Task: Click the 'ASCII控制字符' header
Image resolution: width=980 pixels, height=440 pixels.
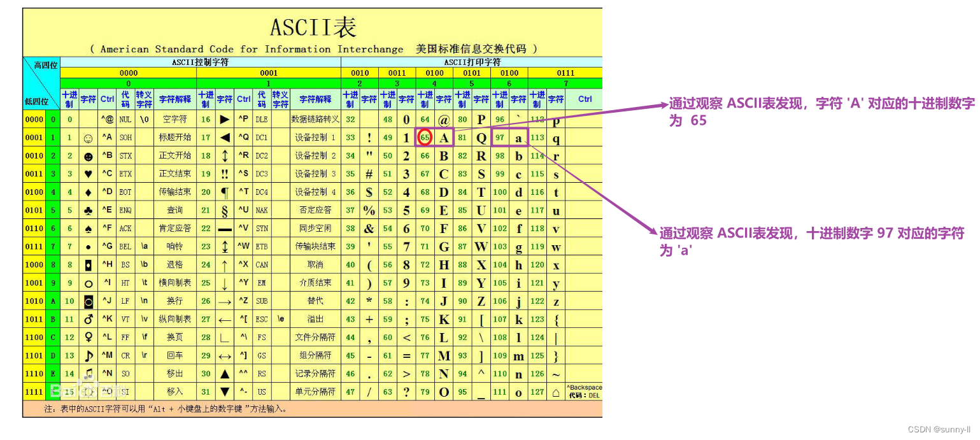Action: [201, 62]
